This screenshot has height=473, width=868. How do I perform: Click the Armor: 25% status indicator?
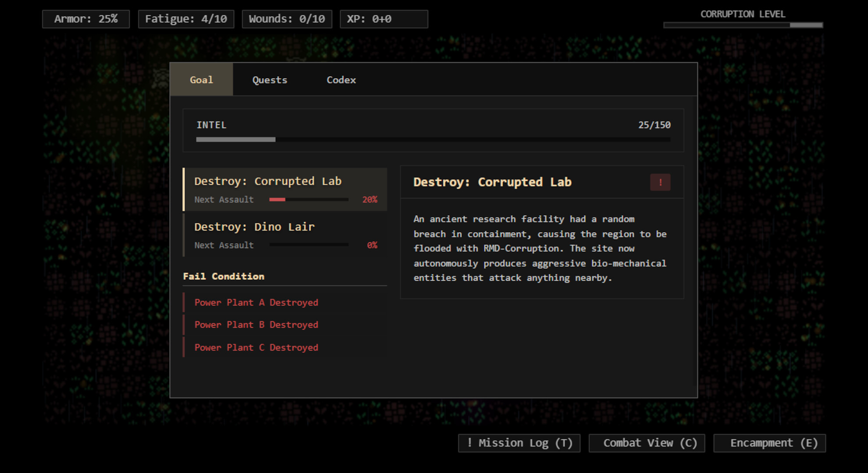[x=85, y=19]
